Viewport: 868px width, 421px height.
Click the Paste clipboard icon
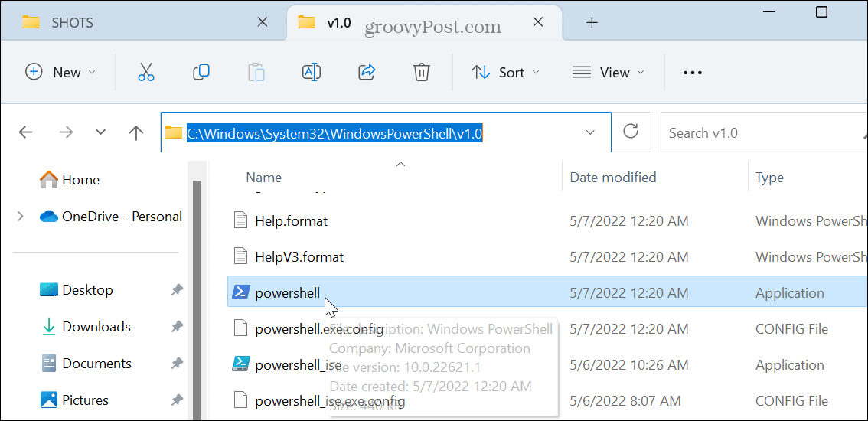click(x=256, y=72)
